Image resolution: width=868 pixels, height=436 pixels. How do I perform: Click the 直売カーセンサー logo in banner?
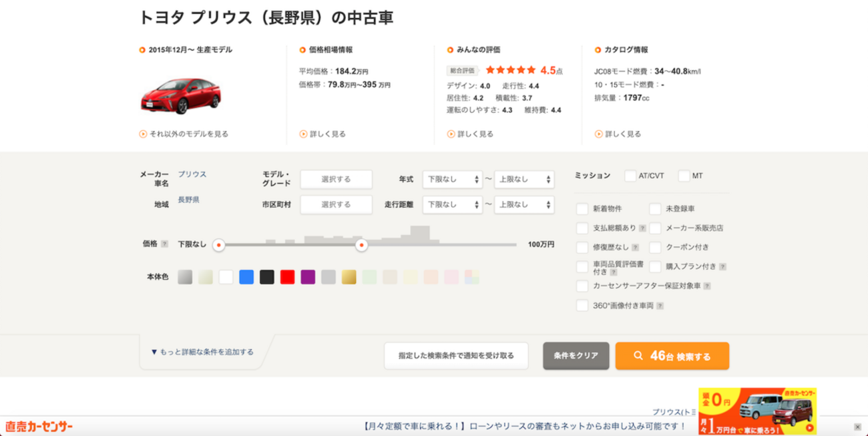pyautogui.click(x=39, y=426)
